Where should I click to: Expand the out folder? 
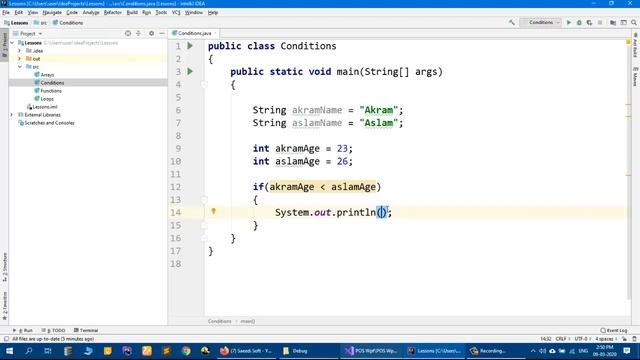pyautogui.click(x=20, y=59)
